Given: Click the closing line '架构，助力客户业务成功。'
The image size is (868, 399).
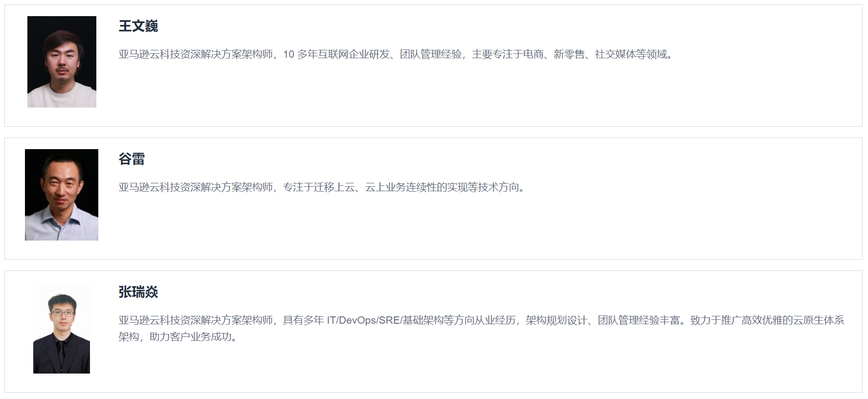Looking at the screenshot, I should [180, 337].
